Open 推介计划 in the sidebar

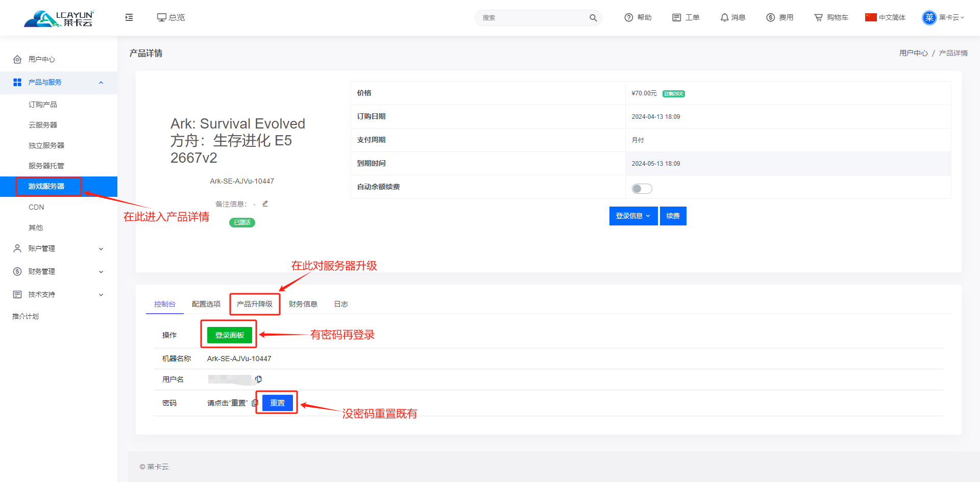pos(26,316)
